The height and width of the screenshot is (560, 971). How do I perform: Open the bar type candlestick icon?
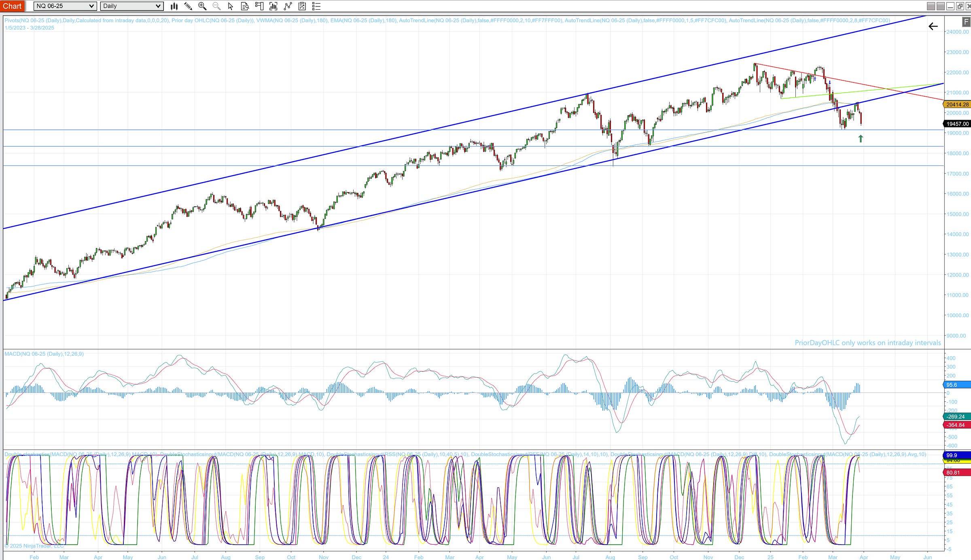pyautogui.click(x=174, y=6)
